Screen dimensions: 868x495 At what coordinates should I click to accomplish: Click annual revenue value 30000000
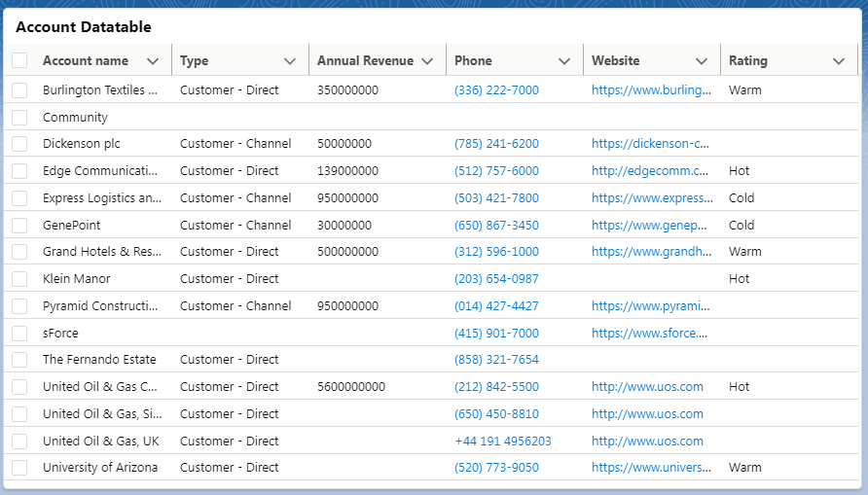344,225
